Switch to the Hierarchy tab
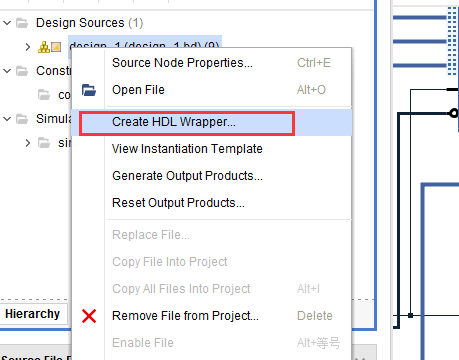The width and height of the screenshot is (459, 360). coord(33,314)
